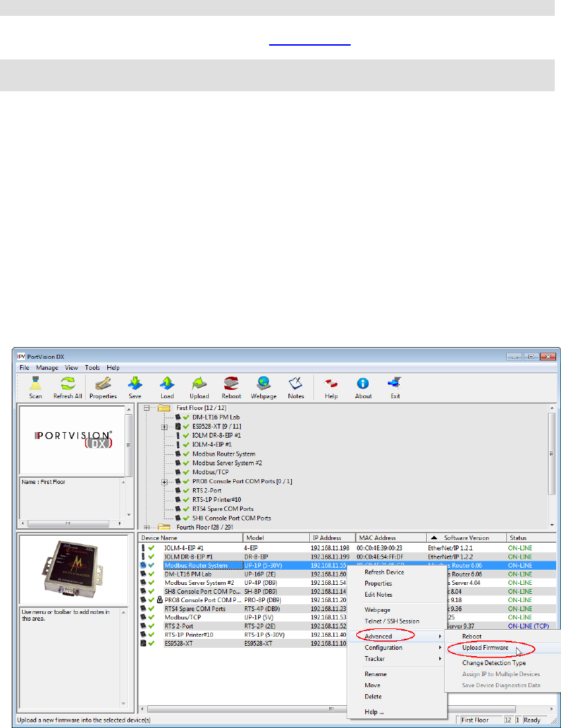This screenshot has width=561, height=728.
Task: Select RTS-1P Printer#10 in the tree
Action: pos(217,500)
